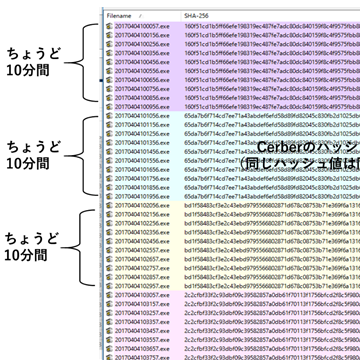The width and height of the screenshot is (360, 360).
Task: Click the file icon beside 20170404100057.exe
Action: point(109,26)
